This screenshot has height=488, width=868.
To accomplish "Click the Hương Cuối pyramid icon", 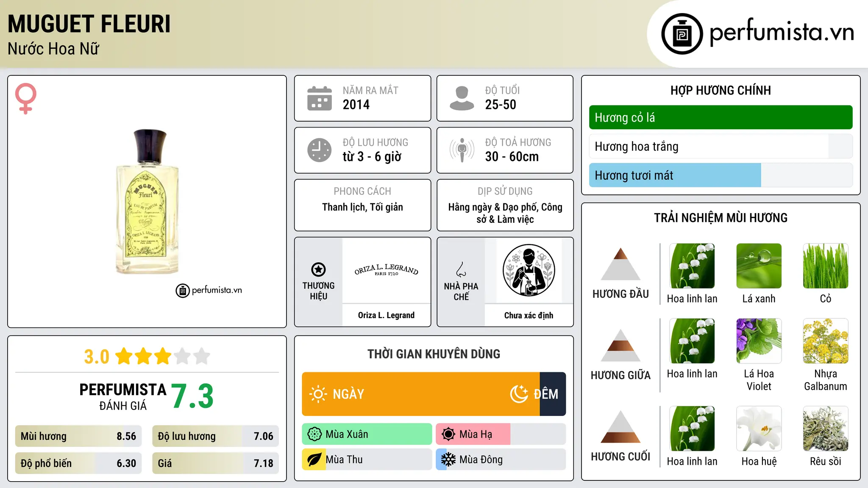I will click(621, 427).
